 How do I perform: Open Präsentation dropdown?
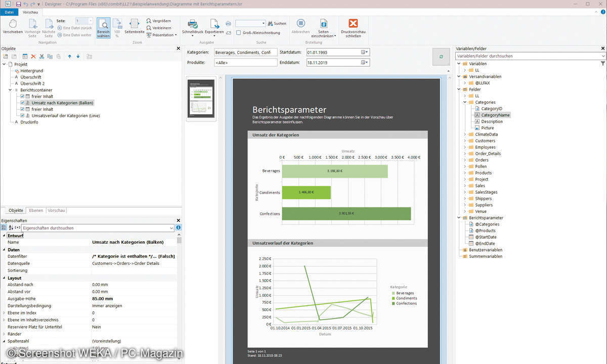click(x=161, y=35)
